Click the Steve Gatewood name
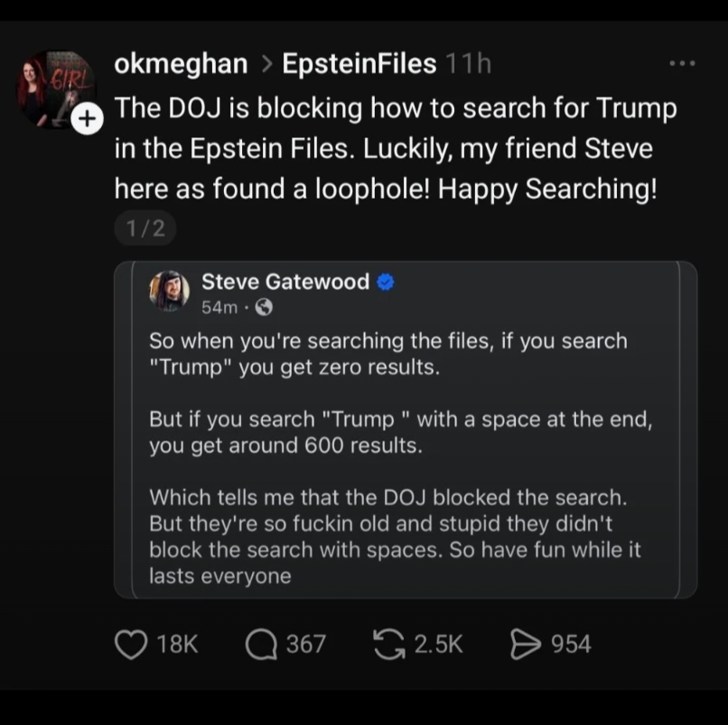728x725 pixels. pyautogui.click(x=285, y=283)
